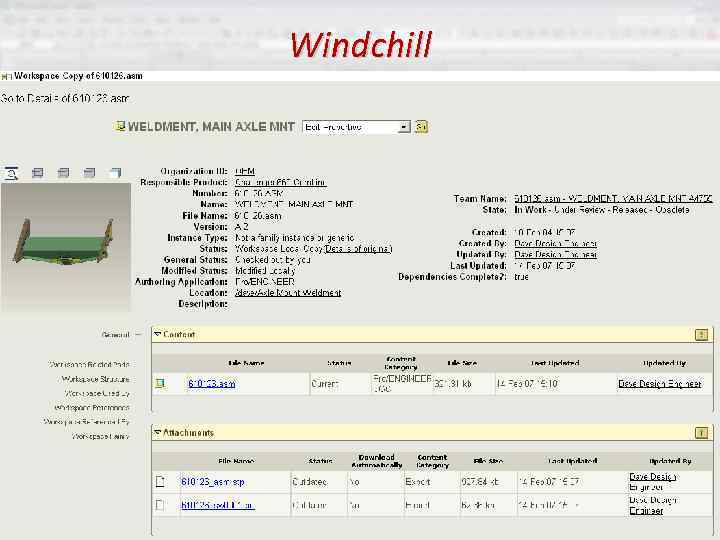Open the OEM organization link
The image size is (720, 540).
245,171
